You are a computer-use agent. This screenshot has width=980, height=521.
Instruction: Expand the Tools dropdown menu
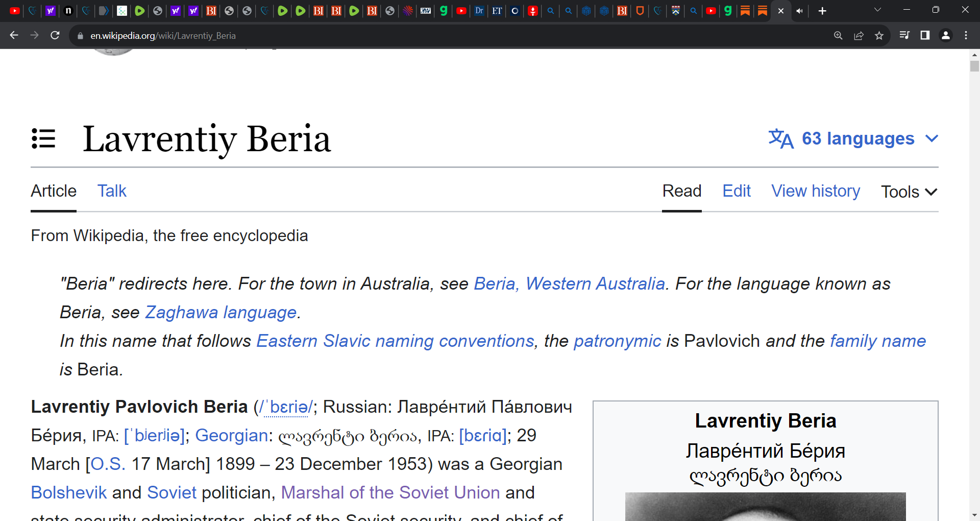(x=909, y=192)
